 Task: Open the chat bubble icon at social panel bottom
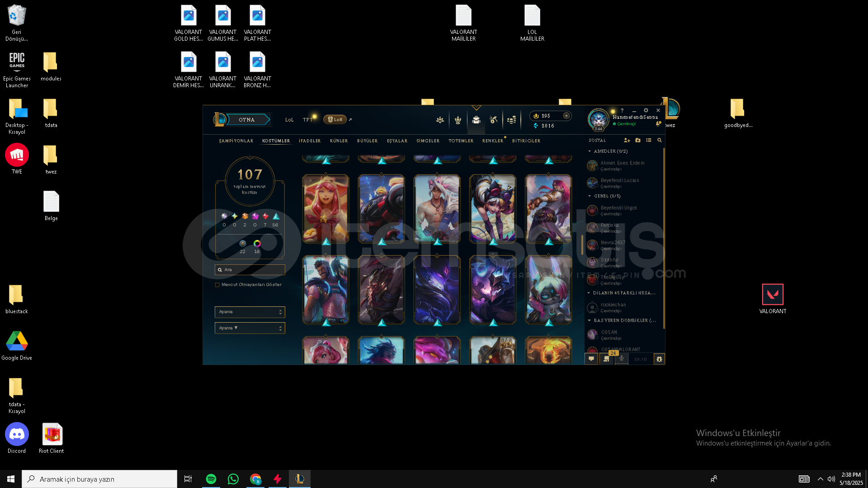point(591,359)
